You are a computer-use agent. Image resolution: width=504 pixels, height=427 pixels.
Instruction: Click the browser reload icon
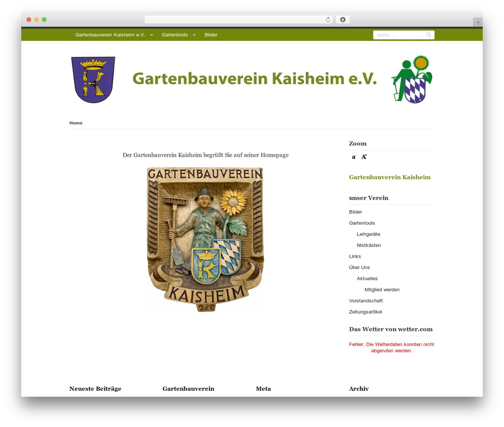[x=328, y=20]
